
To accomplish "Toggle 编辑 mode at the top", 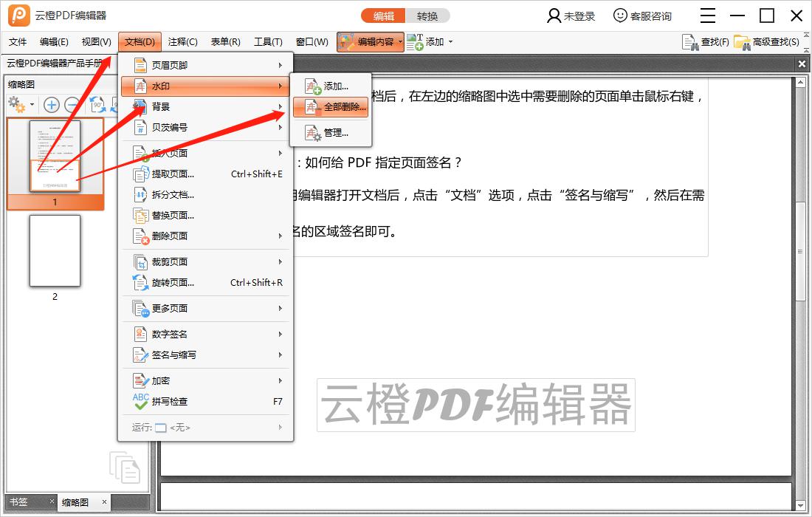I will click(x=382, y=15).
